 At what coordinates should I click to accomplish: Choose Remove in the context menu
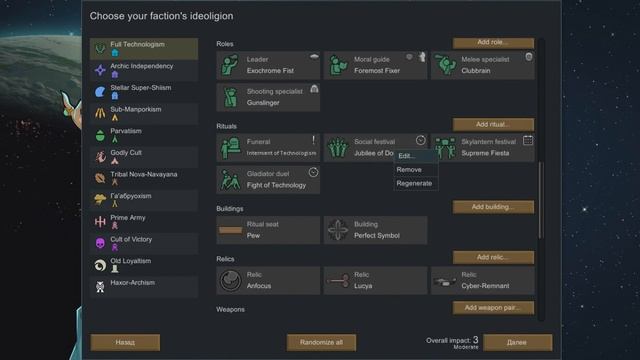(x=416, y=170)
